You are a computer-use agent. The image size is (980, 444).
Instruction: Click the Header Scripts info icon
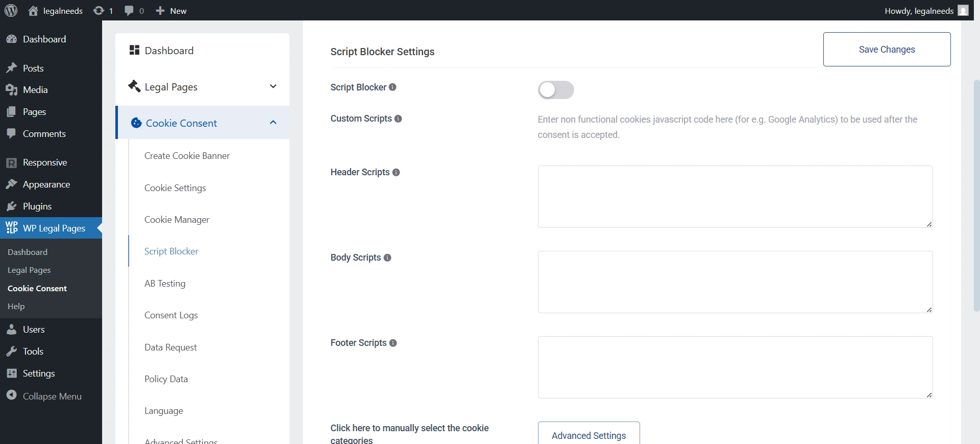point(396,173)
